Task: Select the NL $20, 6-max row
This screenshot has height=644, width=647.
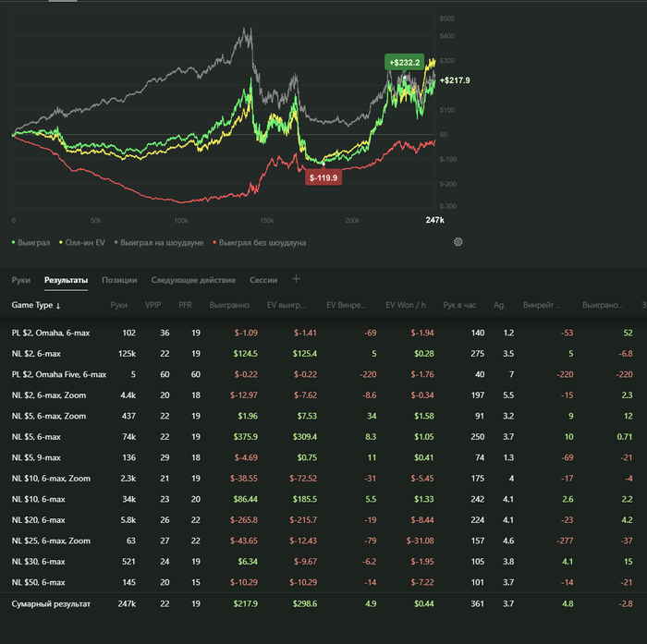Action: [x=323, y=520]
